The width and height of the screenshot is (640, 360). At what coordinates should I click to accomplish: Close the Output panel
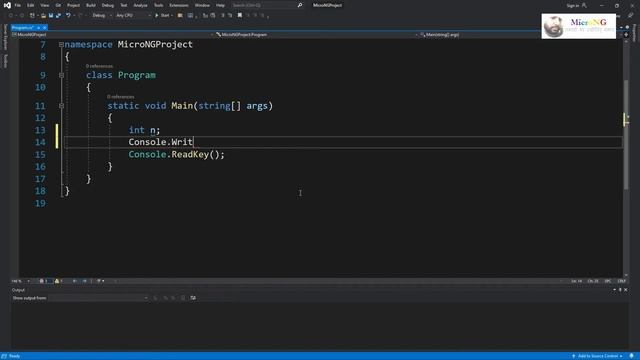click(x=626, y=290)
